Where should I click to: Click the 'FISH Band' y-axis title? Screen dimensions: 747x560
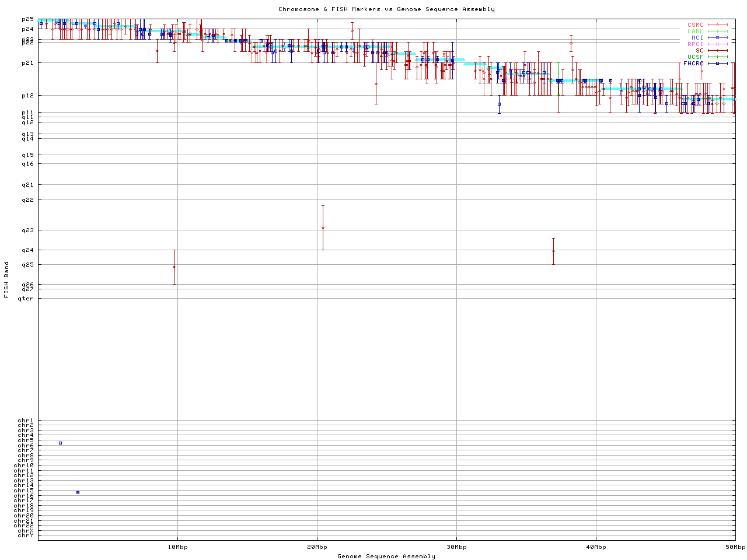point(6,279)
